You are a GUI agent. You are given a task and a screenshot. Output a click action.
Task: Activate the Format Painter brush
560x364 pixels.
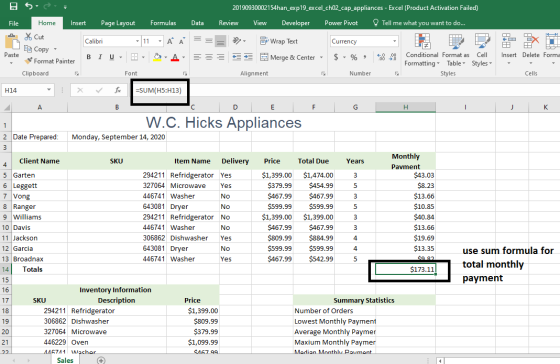point(29,61)
